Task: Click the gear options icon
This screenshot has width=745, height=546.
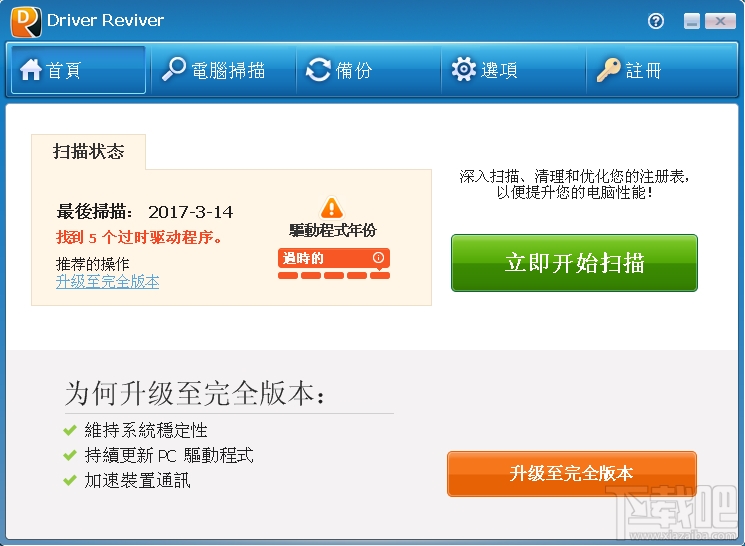Action: click(464, 69)
